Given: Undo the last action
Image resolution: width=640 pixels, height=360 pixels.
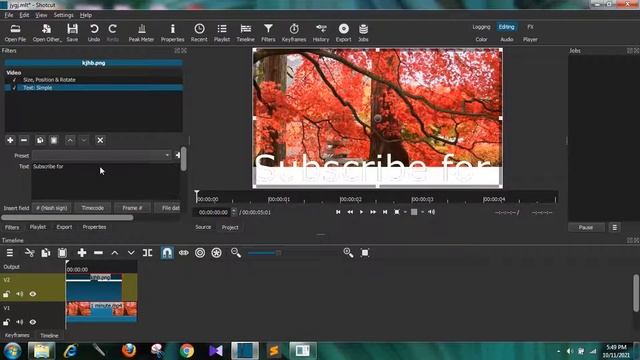Looking at the screenshot, I should [x=94, y=33].
